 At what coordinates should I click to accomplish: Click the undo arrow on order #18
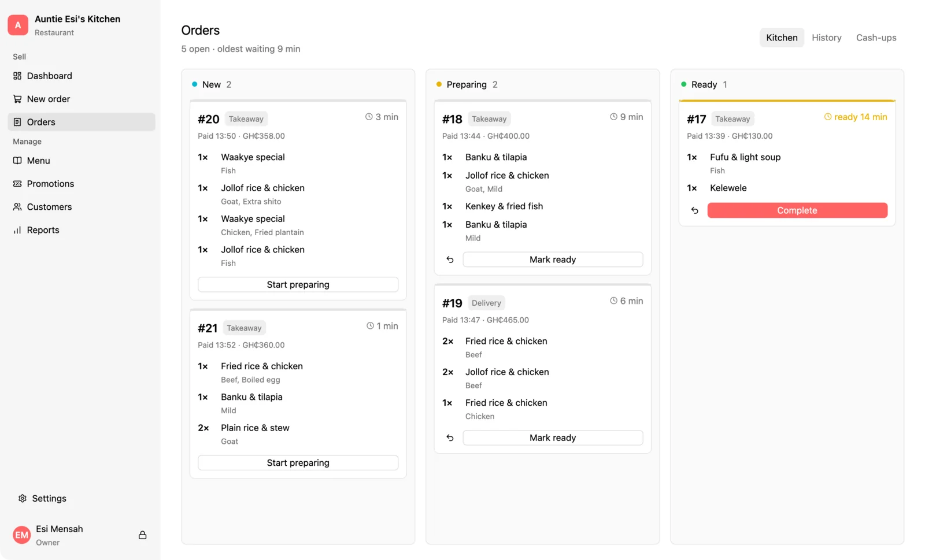[450, 259]
